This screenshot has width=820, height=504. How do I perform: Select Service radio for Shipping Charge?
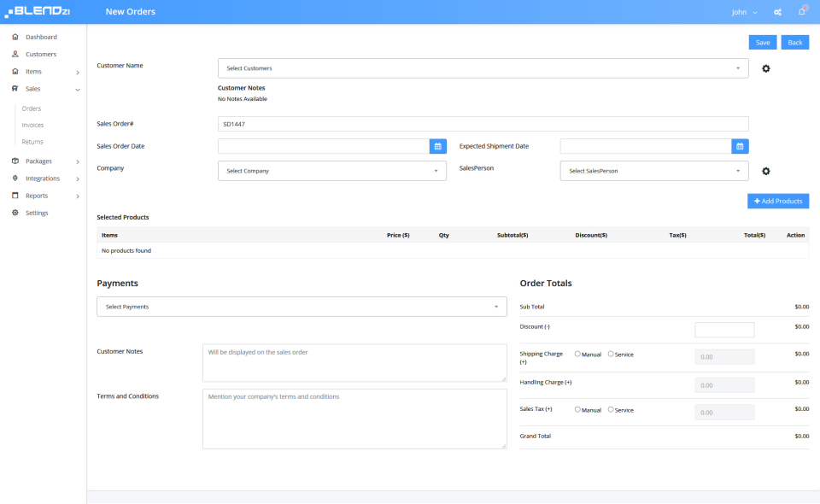[610, 354]
